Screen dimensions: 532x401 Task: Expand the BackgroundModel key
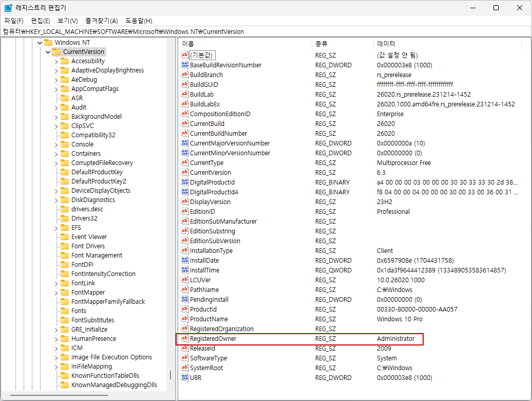pos(56,117)
